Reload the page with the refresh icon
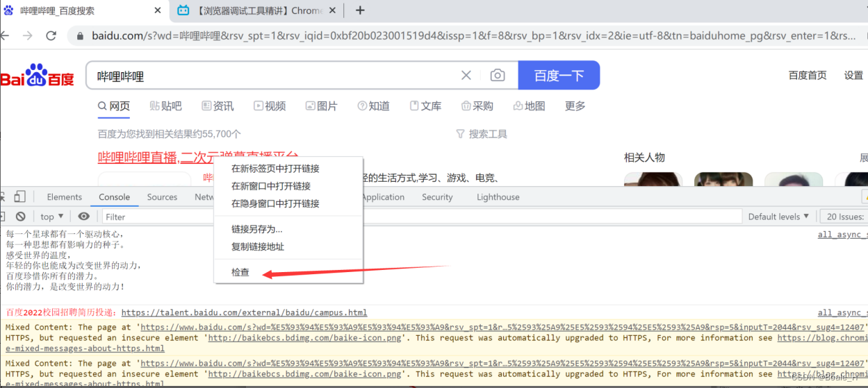 click(51, 35)
